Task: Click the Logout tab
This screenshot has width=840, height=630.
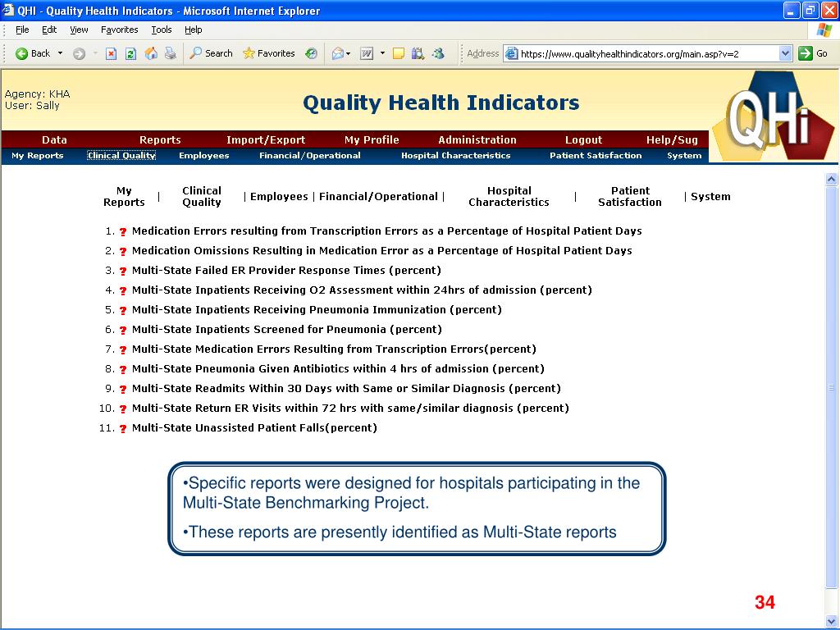Action: [583, 139]
